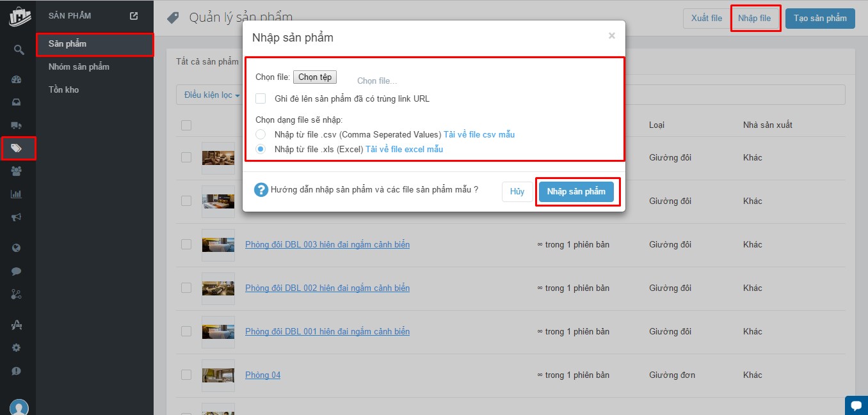Open the marketing megaphone icon
This screenshot has width=868, height=415.
point(17,217)
